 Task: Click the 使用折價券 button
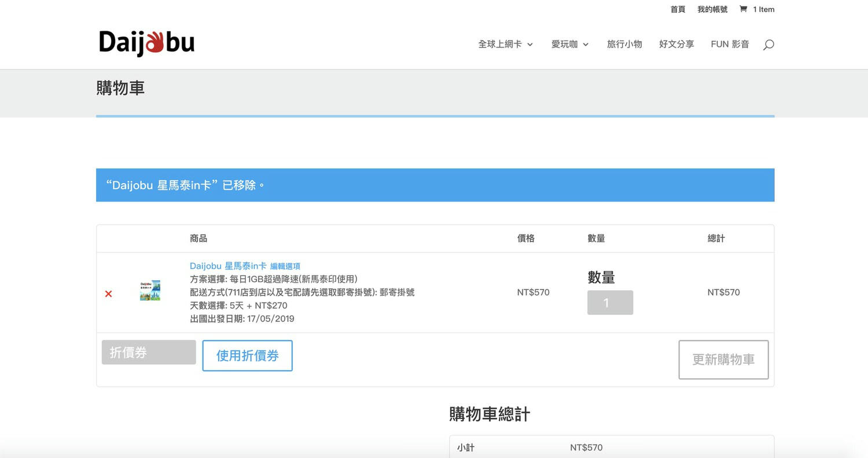[x=247, y=356]
